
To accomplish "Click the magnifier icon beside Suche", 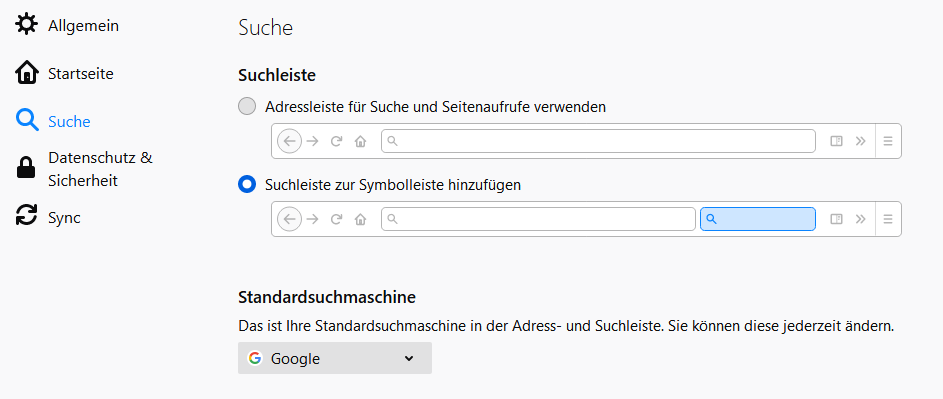I will pyautogui.click(x=26, y=121).
